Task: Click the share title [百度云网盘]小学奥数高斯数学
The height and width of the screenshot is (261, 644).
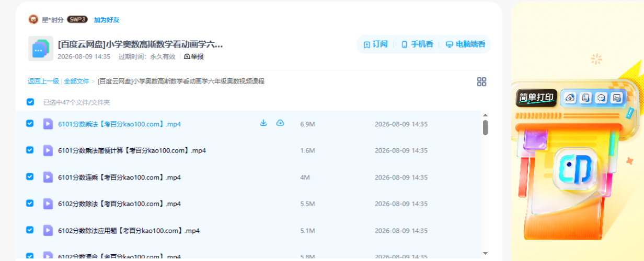Action: 141,44
